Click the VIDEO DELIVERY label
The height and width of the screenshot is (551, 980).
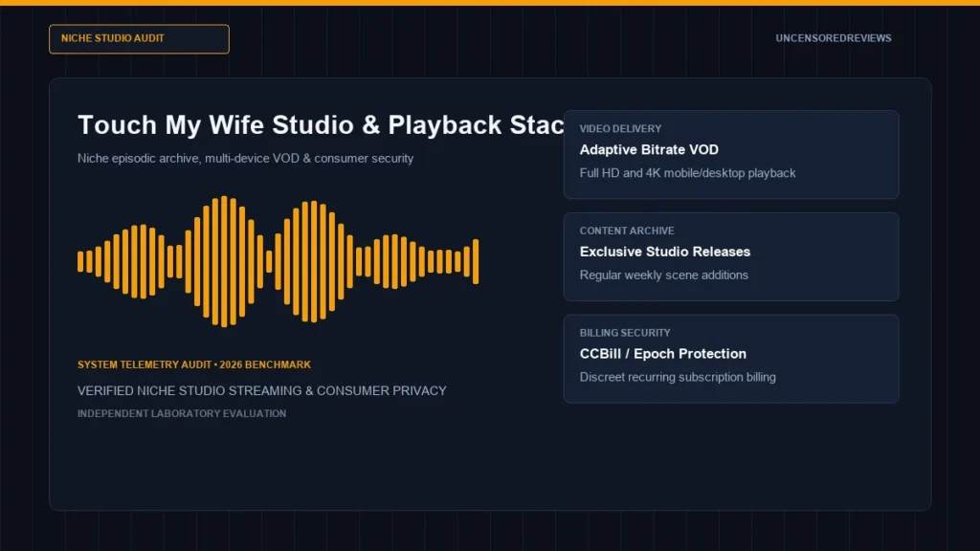pos(620,129)
